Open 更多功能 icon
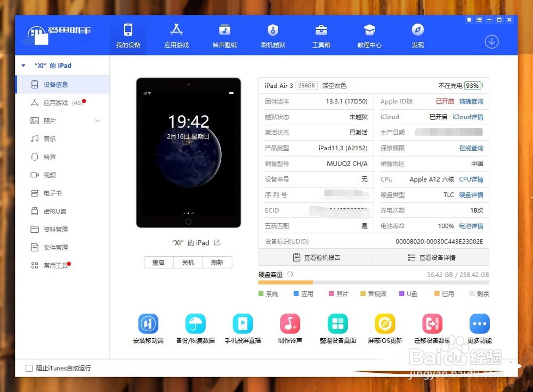This screenshot has width=533, height=392. tap(480, 324)
